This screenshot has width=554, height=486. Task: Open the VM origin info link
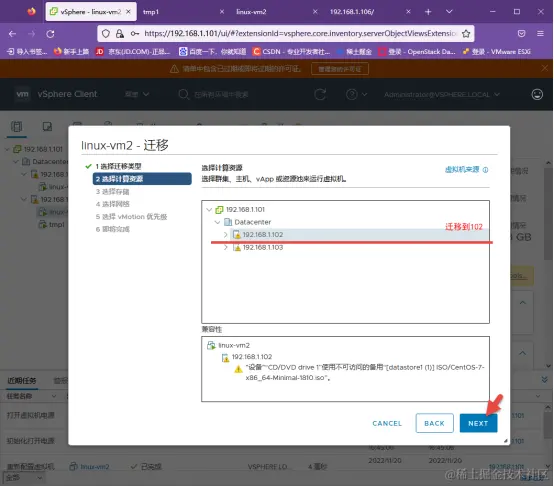(462, 170)
